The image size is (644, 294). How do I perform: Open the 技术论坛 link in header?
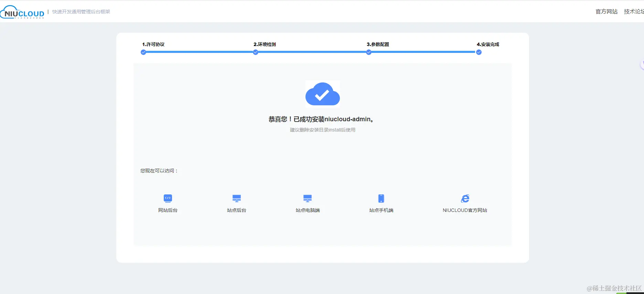click(x=634, y=12)
